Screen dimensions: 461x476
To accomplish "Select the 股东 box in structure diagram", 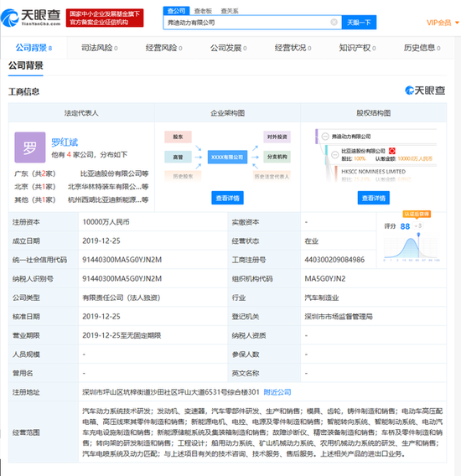I will [178, 137].
